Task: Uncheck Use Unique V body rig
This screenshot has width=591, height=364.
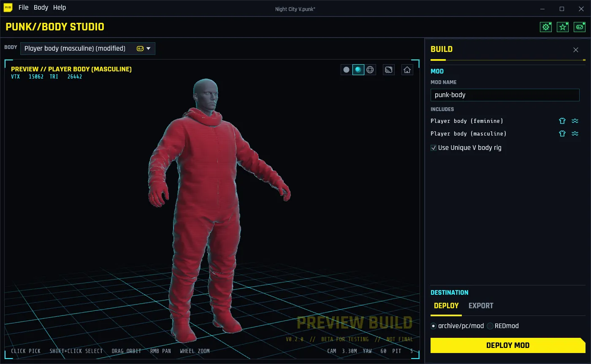Action: pos(434,148)
